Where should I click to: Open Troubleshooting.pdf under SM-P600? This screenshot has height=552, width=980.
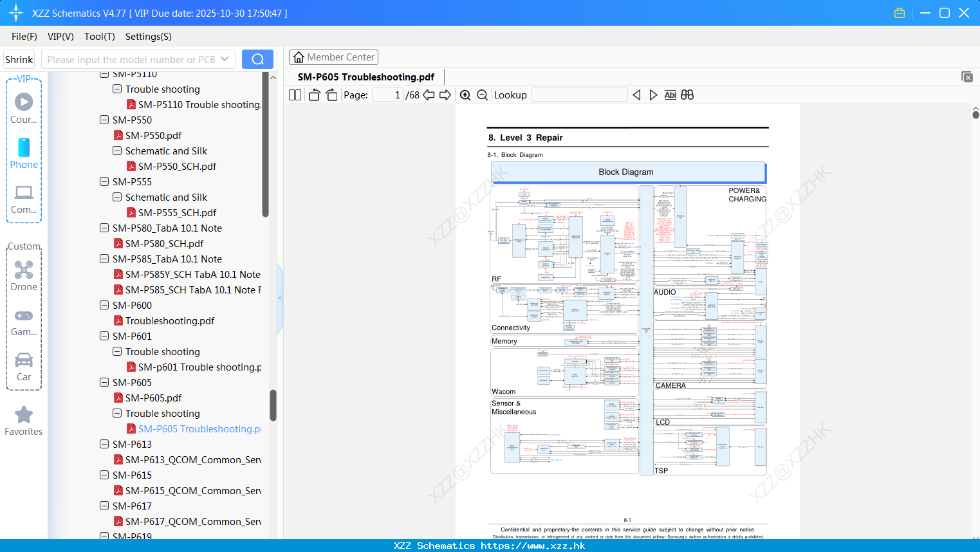(x=170, y=320)
